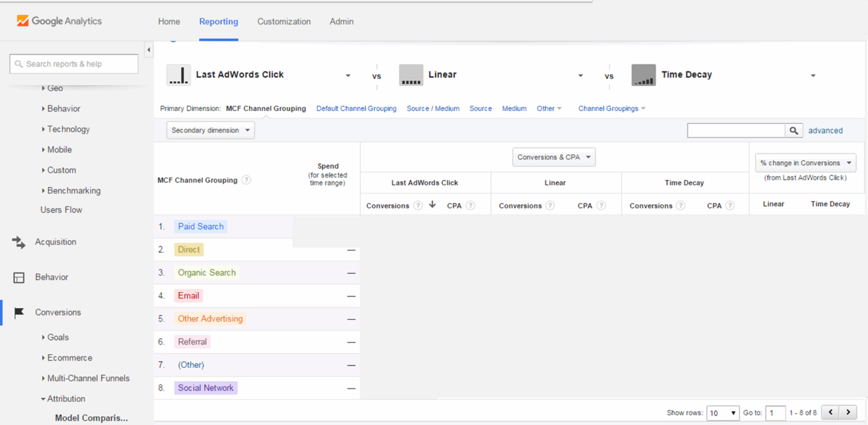Open help for Last AdWords Click Conversions
Viewport: 868px width, 425px height.
point(418,205)
